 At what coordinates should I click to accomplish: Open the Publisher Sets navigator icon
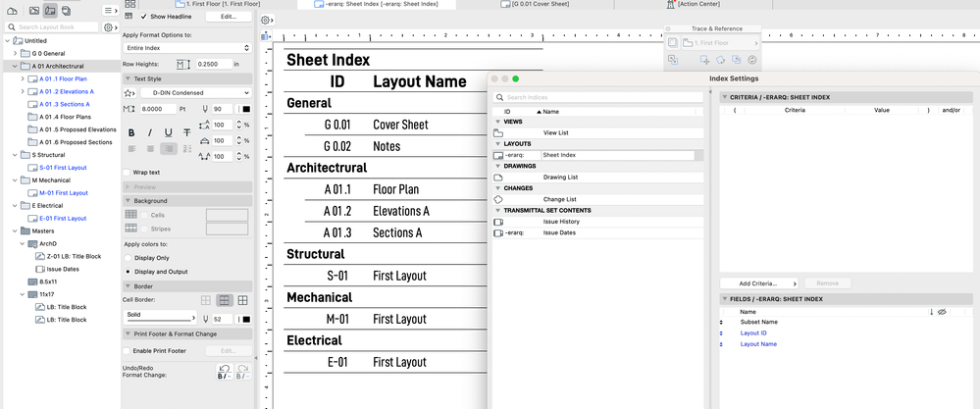(x=67, y=11)
